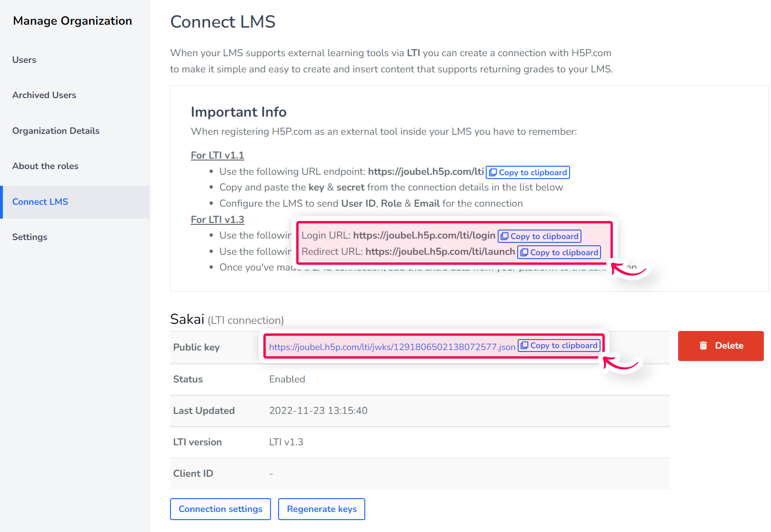
Task: Delete the Sakai LTI connection
Action: click(721, 346)
